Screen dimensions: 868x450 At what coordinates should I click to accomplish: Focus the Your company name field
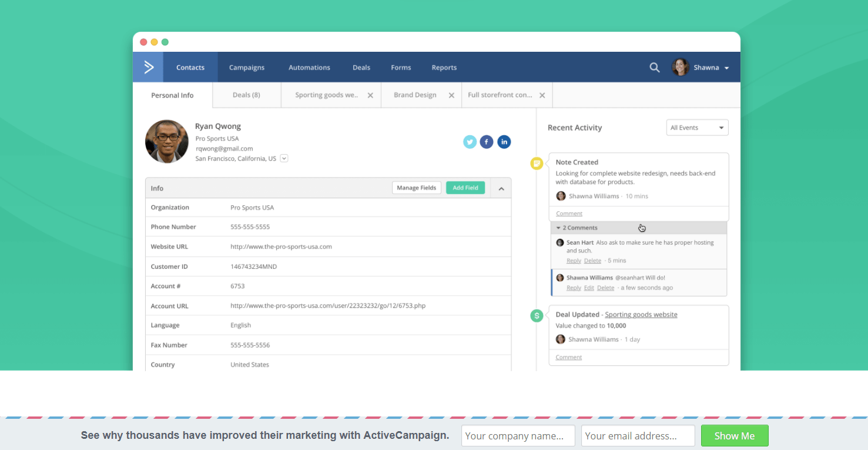518,436
